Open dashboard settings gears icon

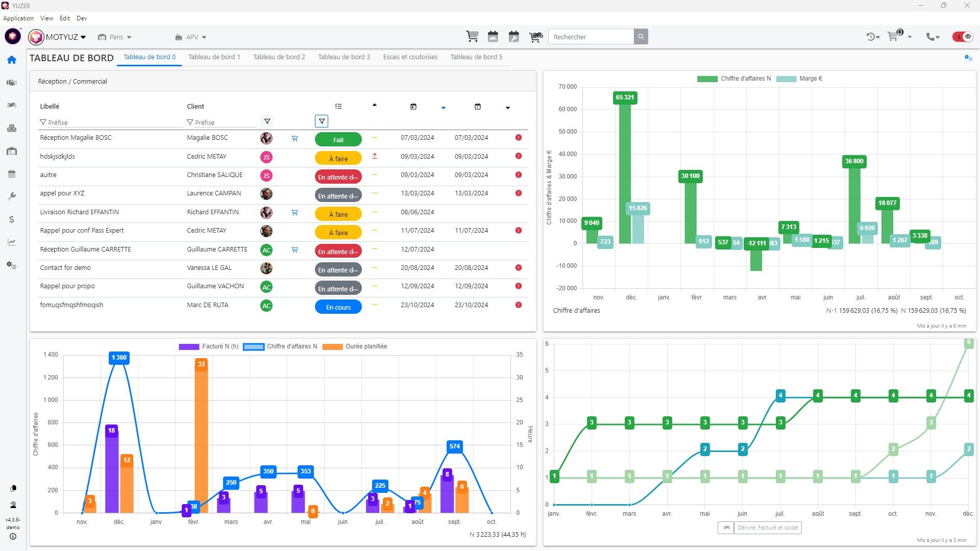968,58
